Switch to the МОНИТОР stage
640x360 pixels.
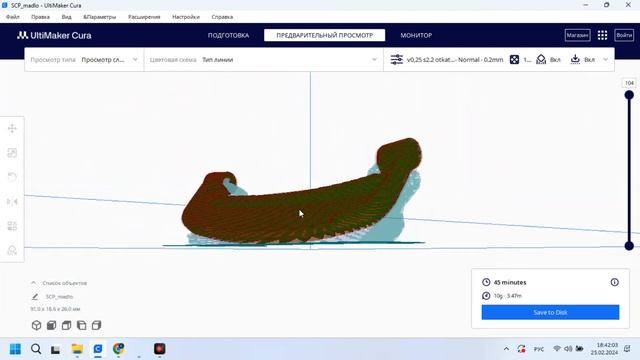pos(416,36)
